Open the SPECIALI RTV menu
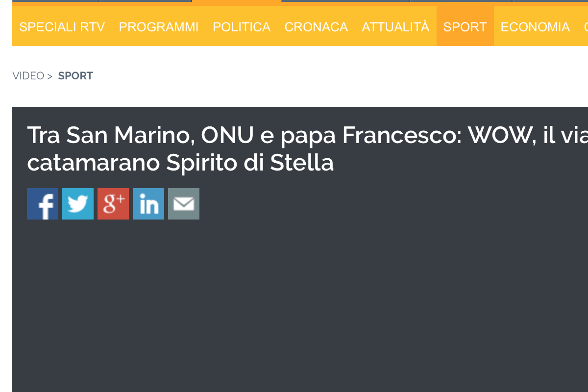This screenshot has height=392, width=588. click(x=62, y=26)
